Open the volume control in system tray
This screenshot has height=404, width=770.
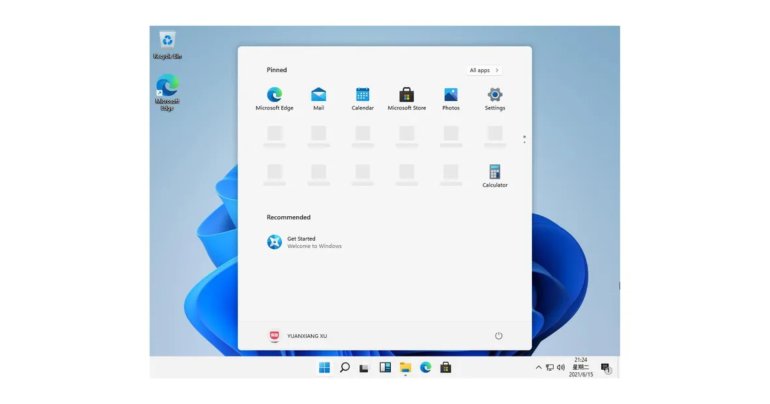click(x=561, y=368)
